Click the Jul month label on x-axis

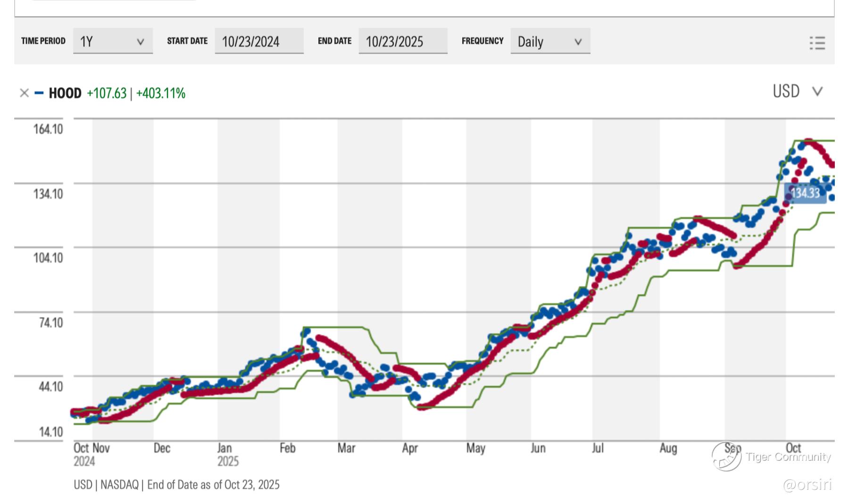pos(598,448)
